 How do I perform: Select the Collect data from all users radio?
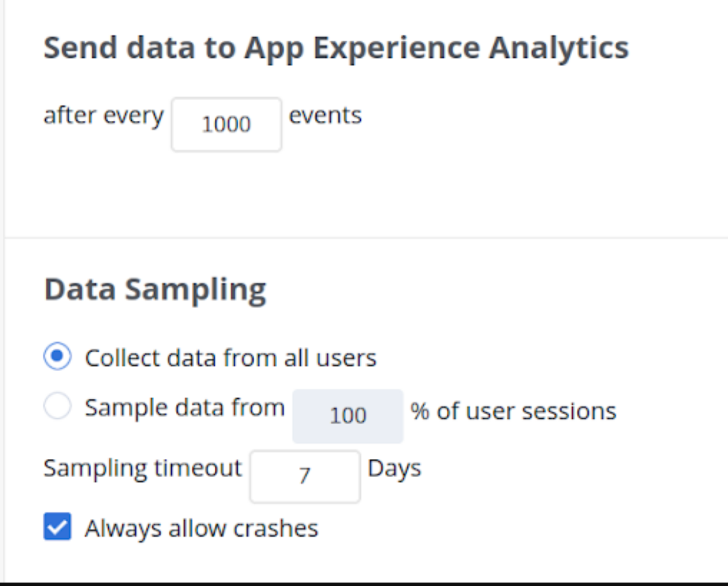click(x=57, y=356)
